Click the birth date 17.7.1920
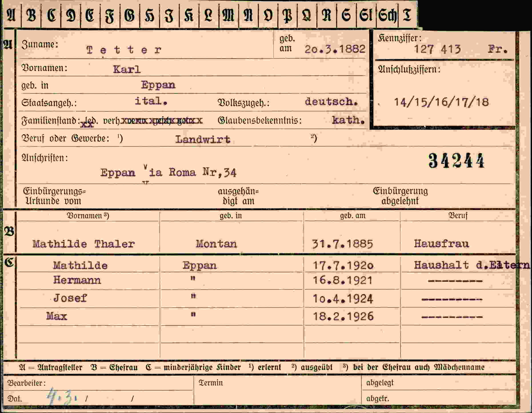 click(x=343, y=266)
